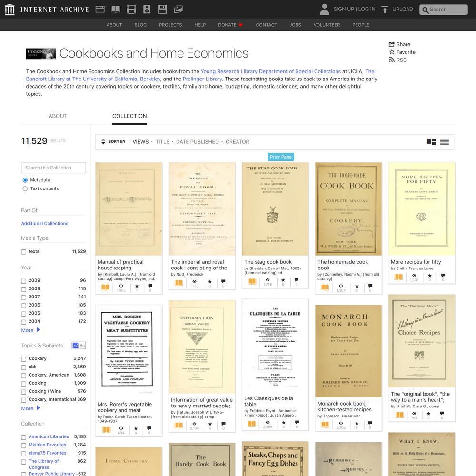The width and height of the screenshot is (476, 476).
Task: Focus the header Search field
Action: coord(444,10)
